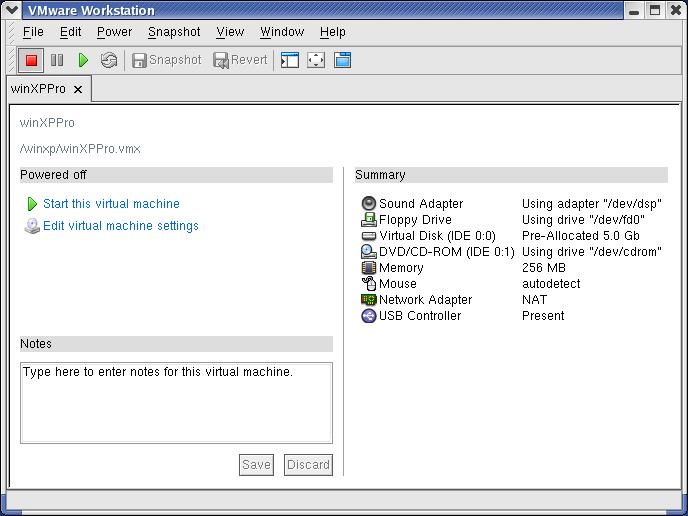Open the View menu
Viewport: 688px width, 516px height.
(230, 32)
